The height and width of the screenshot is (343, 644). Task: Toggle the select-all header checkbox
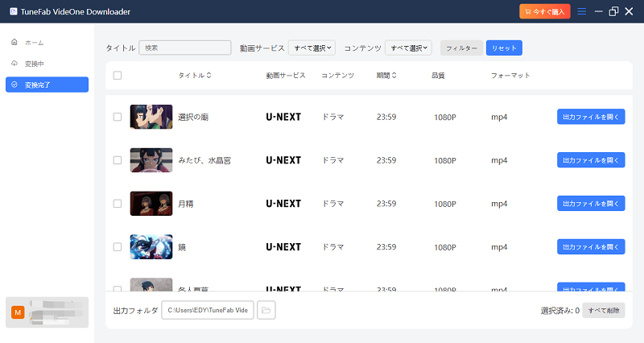pos(118,75)
